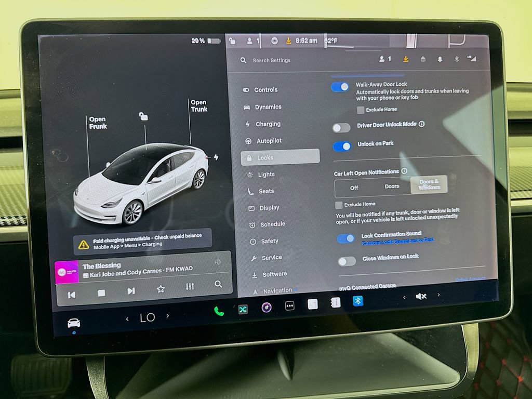Raise cabin temperature with arrow after LO
Screen dimensions: 532x399
[168, 315]
